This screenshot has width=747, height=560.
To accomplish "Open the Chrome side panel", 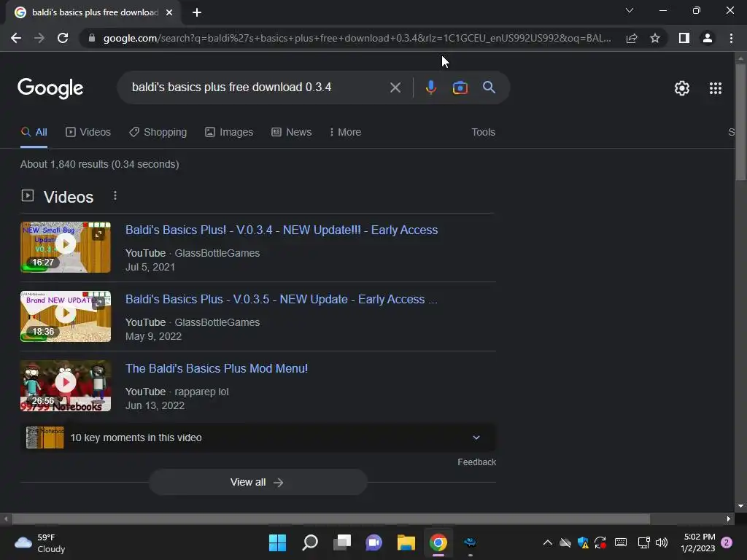I will pos(684,38).
